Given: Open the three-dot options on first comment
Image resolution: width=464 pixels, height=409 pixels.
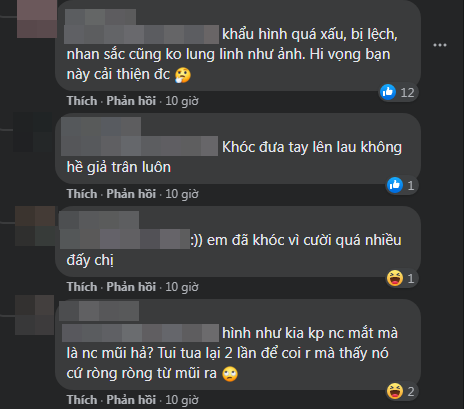Looking at the screenshot, I should tap(440, 45).
